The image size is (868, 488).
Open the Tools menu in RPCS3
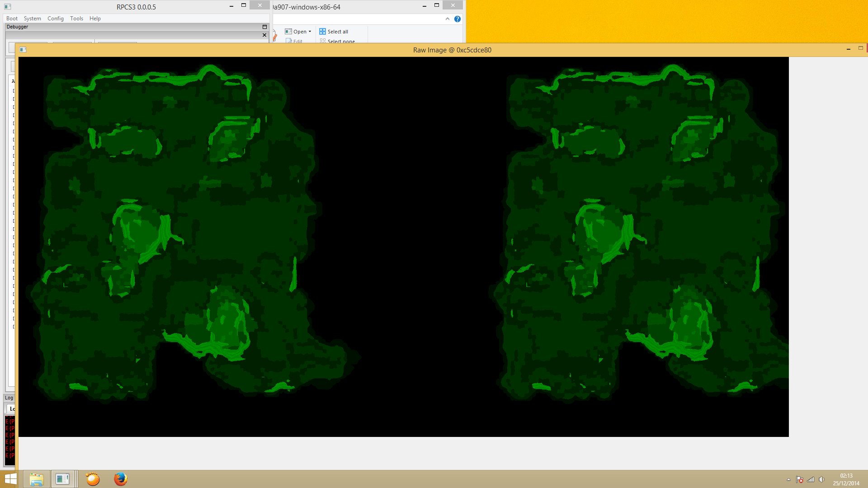76,19
